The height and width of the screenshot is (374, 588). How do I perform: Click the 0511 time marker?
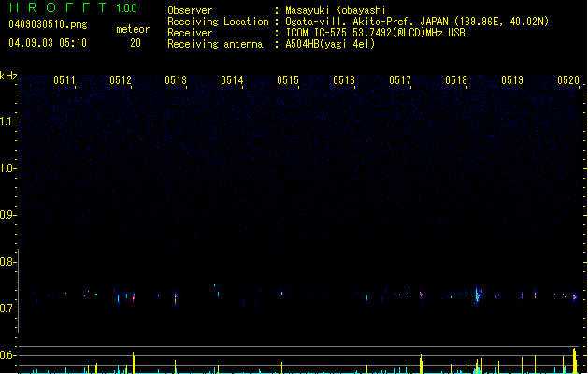pos(65,80)
